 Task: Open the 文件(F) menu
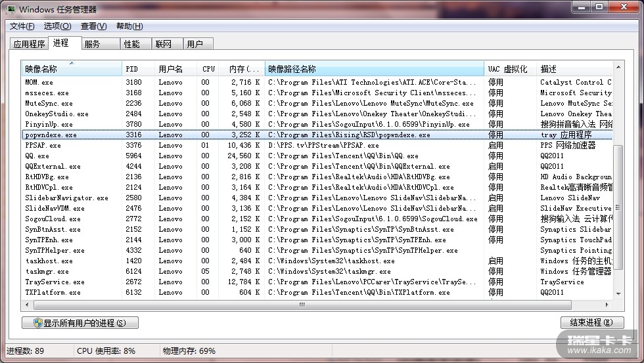[22, 26]
